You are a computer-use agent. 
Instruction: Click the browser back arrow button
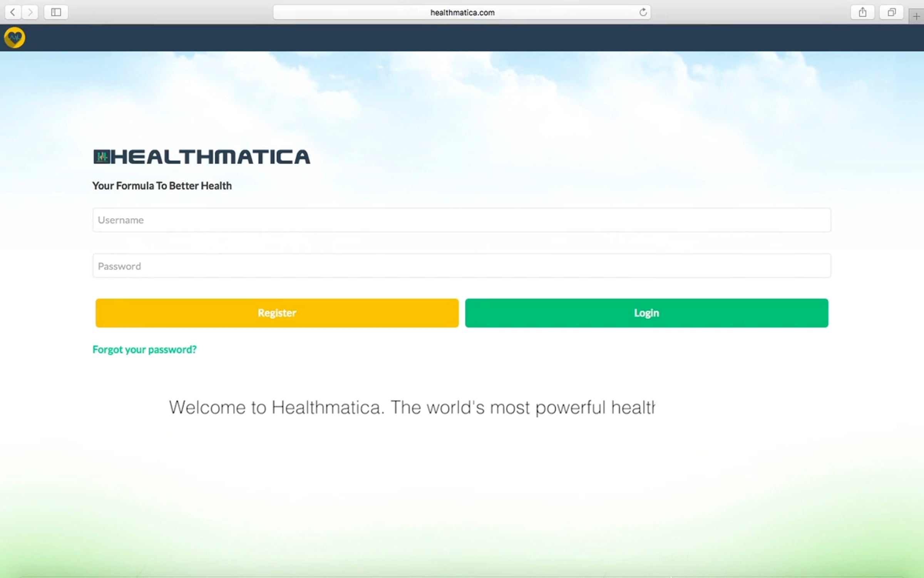click(x=13, y=12)
